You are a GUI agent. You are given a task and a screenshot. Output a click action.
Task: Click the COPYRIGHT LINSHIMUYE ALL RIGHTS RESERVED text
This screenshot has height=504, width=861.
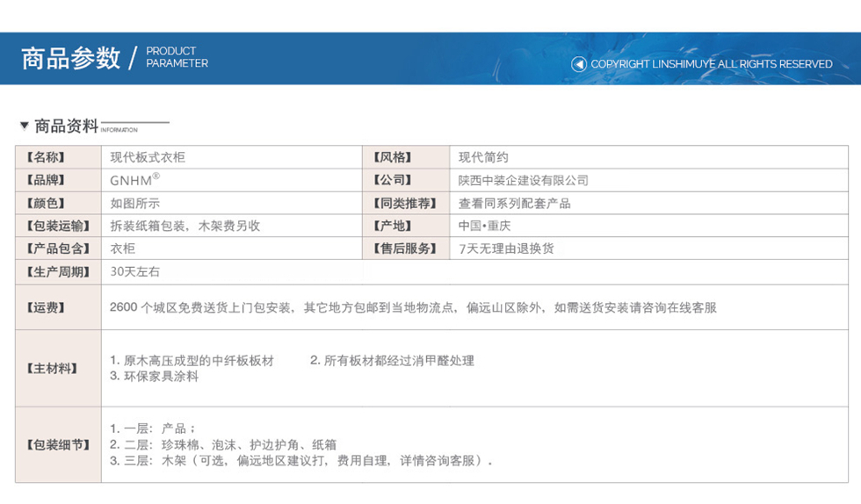point(711,64)
